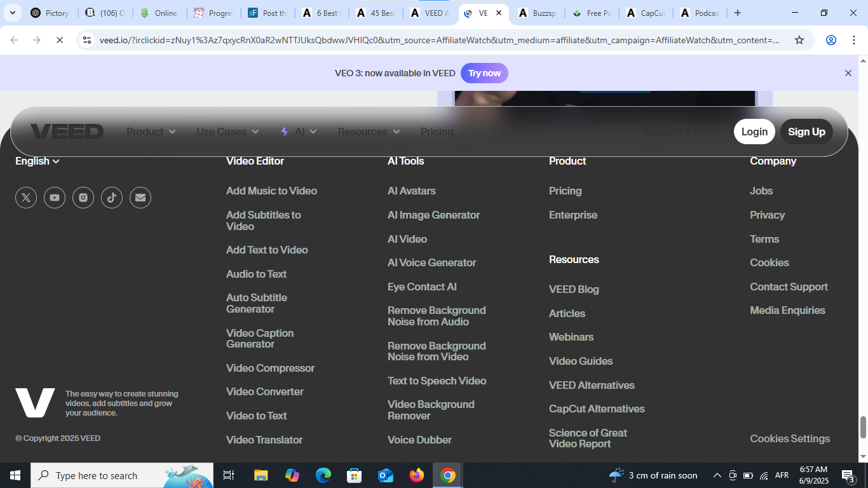Viewport: 868px width, 488px height.
Task: Open the Text to Speech Video link
Action: (x=437, y=381)
